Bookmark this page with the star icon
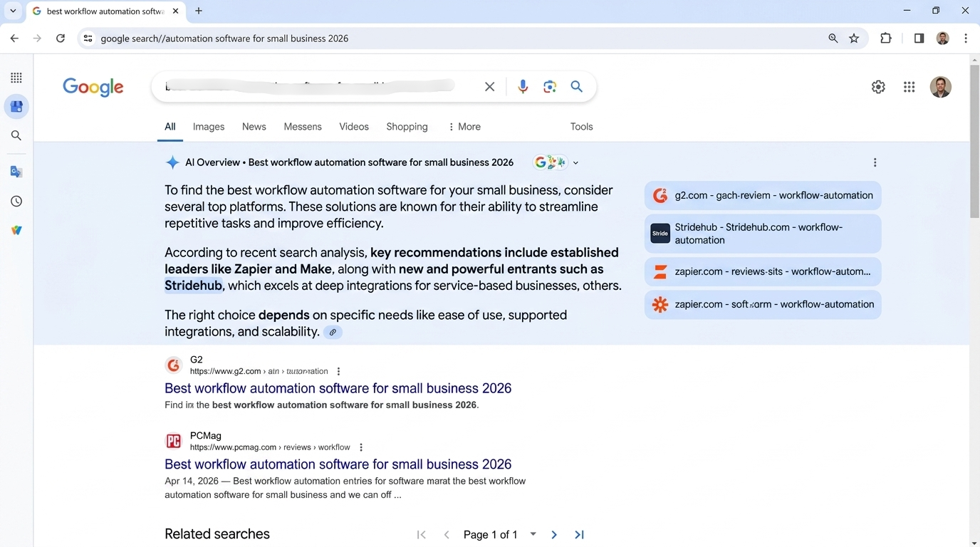The height and width of the screenshot is (547, 980). (854, 38)
